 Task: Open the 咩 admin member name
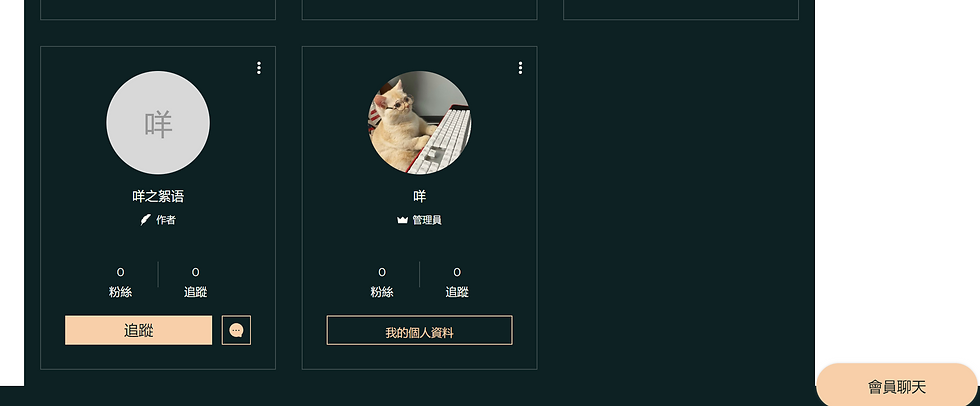419,196
